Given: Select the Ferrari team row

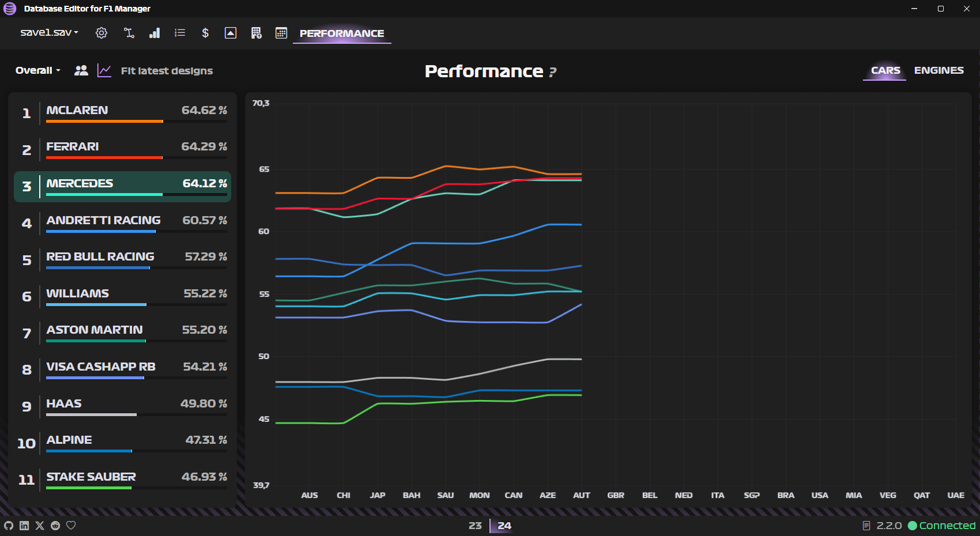Looking at the screenshot, I should pos(123,150).
